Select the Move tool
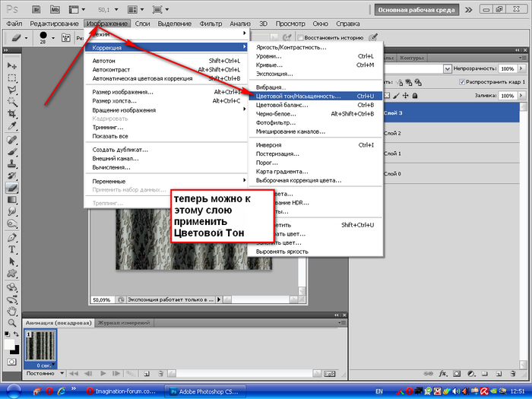This screenshot has width=532, height=399. (12, 65)
